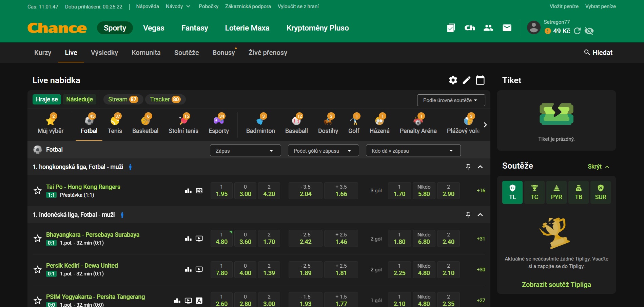Open the Počet gólů v zápasu dropdown
The image size is (644, 307).
click(324, 151)
